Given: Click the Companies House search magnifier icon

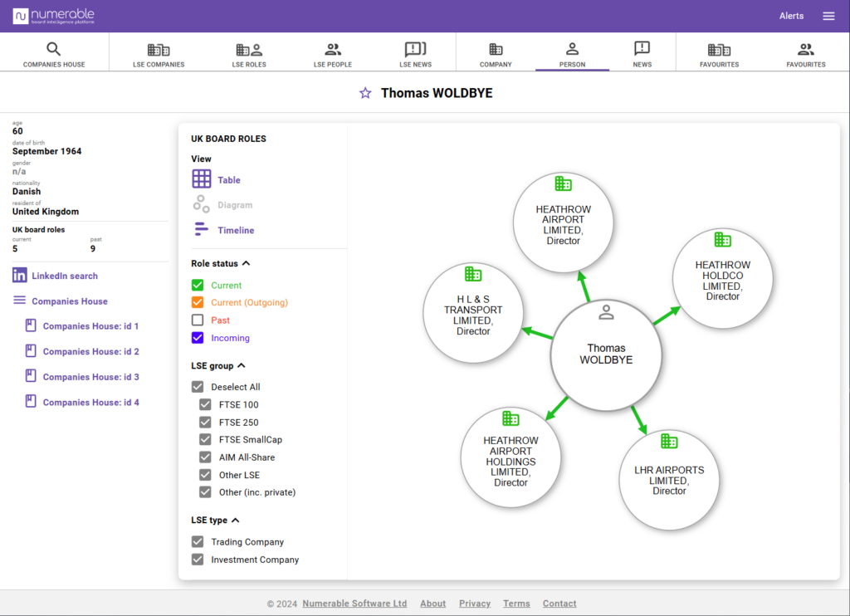Looking at the screenshot, I should point(53,49).
